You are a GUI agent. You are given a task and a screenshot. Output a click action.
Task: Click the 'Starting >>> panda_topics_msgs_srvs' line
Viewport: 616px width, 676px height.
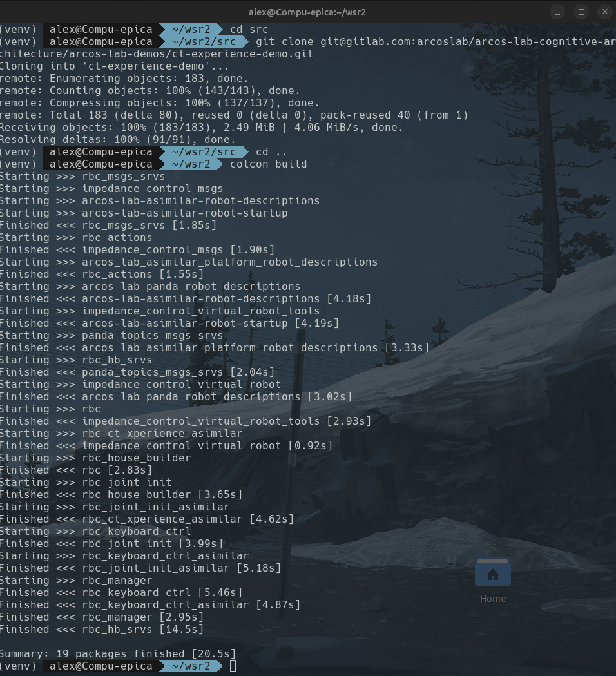point(111,335)
